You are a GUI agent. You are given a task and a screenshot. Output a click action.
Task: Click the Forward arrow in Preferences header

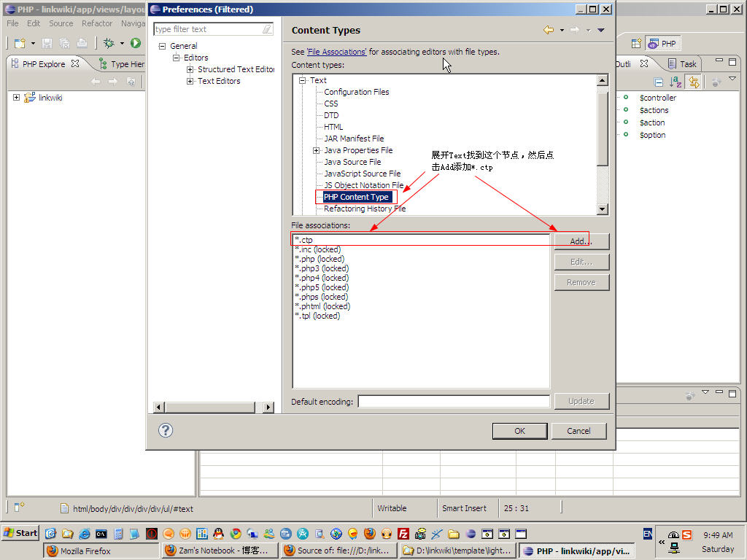click(575, 30)
